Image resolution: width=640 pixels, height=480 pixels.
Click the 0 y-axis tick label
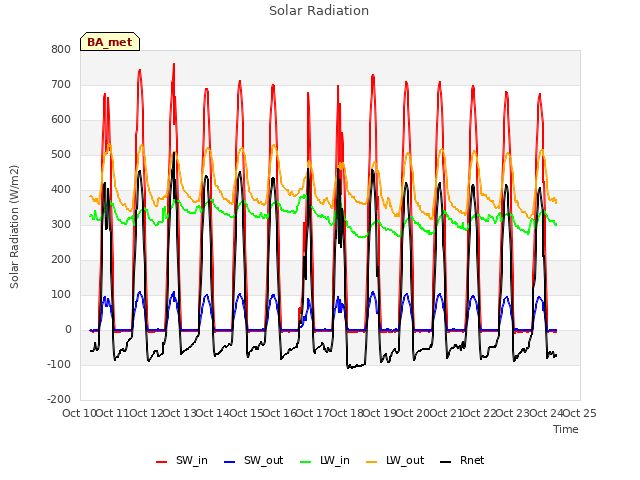[68, 330]
